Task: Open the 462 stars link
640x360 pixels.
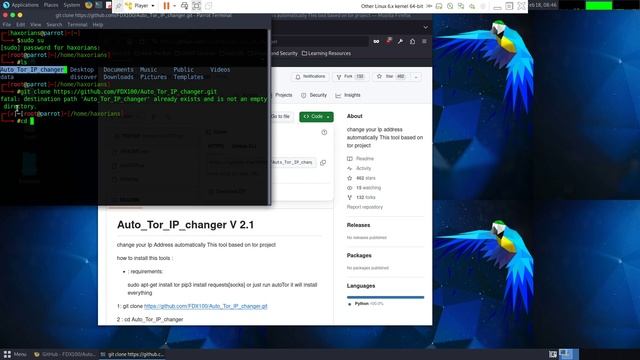Action: point(361,178)
